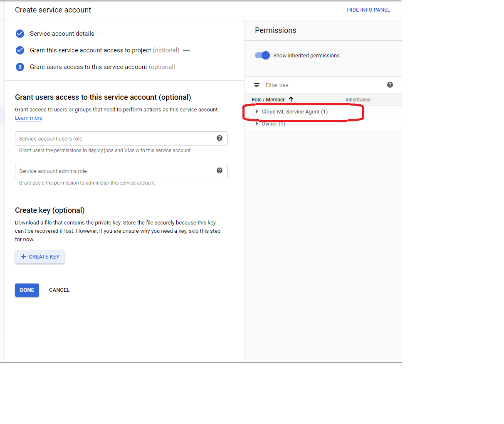Screen dimensions: 504x424
Task: Click the Role / Member sort arrow
Action: (x=291, y=100)
